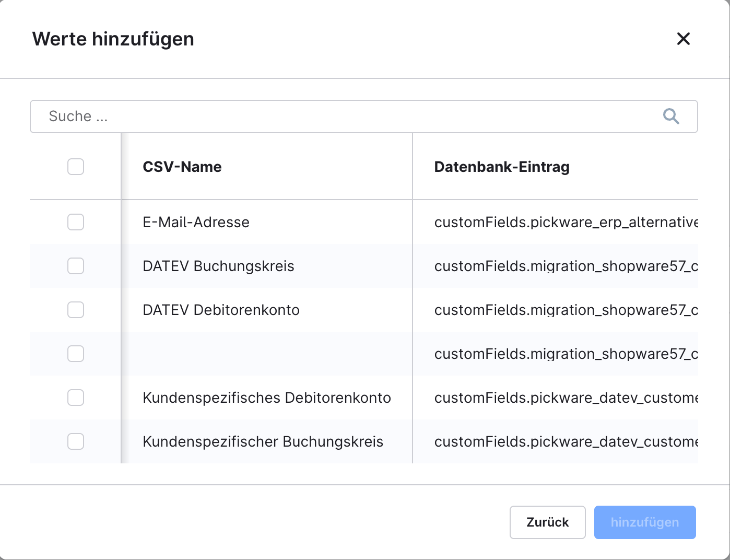
Task: Enable the Kundenspezifischer Buchungskreis checkbox
Action: (75, 441)
